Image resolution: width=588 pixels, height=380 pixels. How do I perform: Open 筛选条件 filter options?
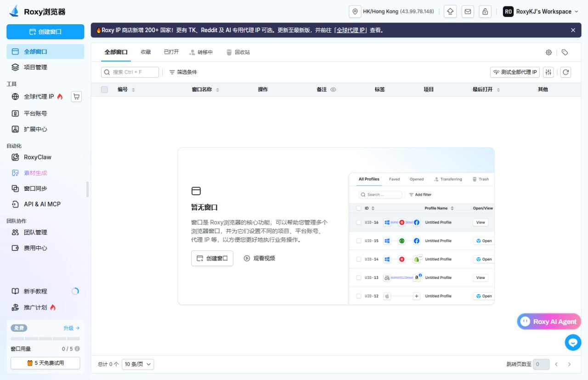pos(183,72)
